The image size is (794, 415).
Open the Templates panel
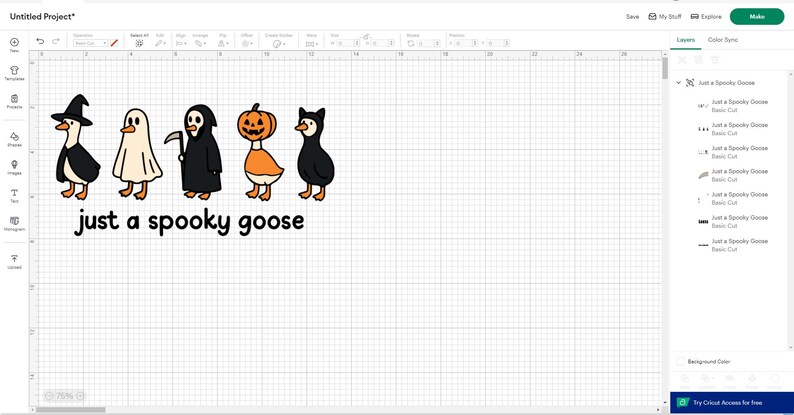point(14,71)
